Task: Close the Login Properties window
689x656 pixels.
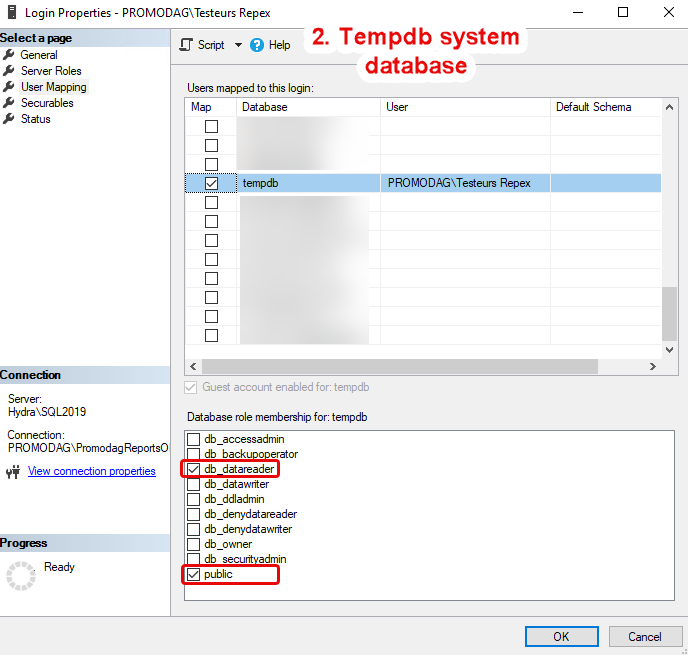Action: point(668,12)
